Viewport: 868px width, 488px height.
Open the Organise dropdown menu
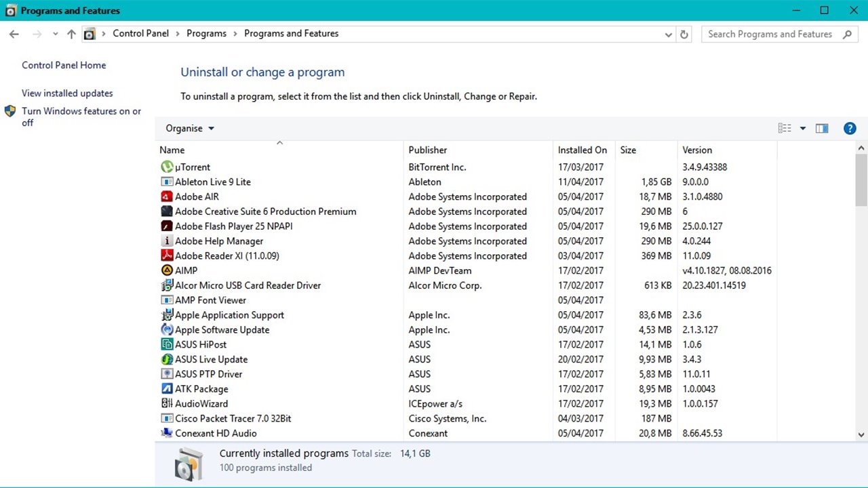tap(190, 128)
